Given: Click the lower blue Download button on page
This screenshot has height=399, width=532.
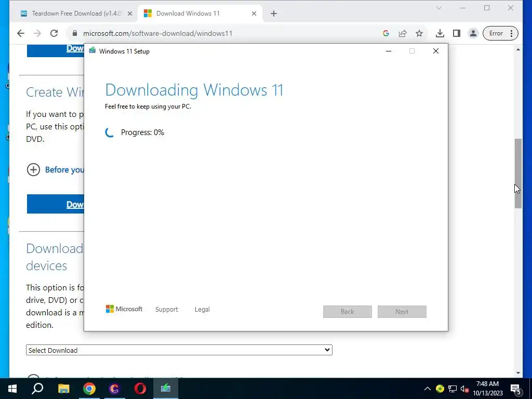Looking at the screenshot, I should coord(55,204).
